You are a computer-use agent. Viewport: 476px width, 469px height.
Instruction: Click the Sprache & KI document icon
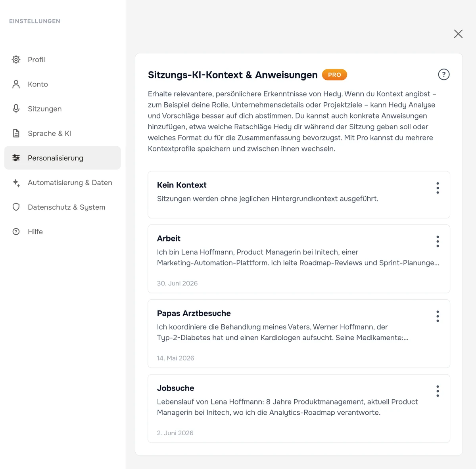[16, 133]
